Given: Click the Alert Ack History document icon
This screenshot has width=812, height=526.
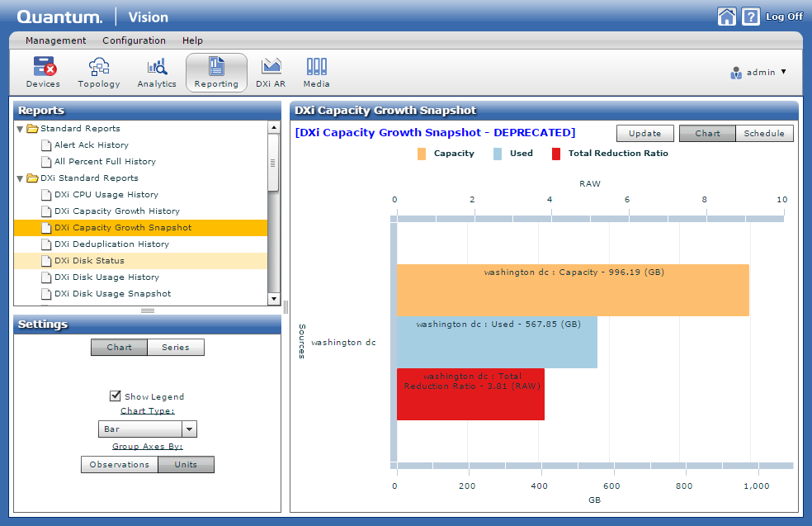Looking at the screenshot, I should [x=46, y=145].
